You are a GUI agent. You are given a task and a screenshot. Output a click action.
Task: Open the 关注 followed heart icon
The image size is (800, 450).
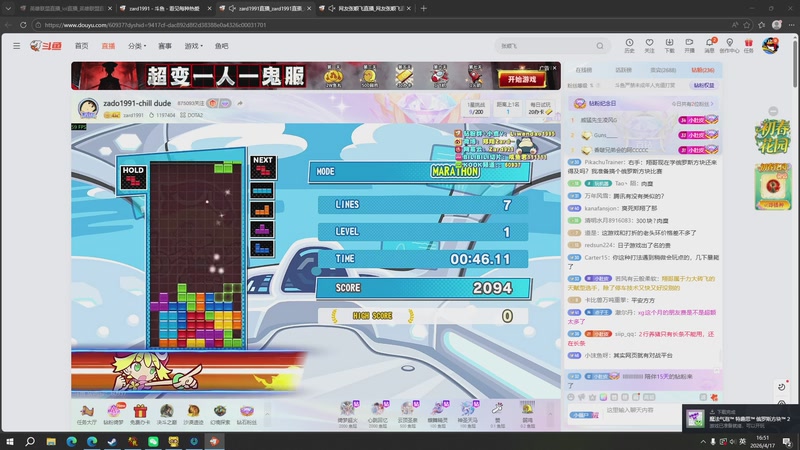click(649, 46)
